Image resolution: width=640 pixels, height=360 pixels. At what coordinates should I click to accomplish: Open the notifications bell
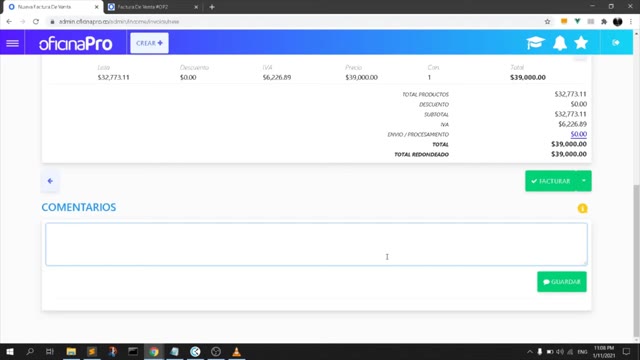pyautogui.click(x=560, y=42)
